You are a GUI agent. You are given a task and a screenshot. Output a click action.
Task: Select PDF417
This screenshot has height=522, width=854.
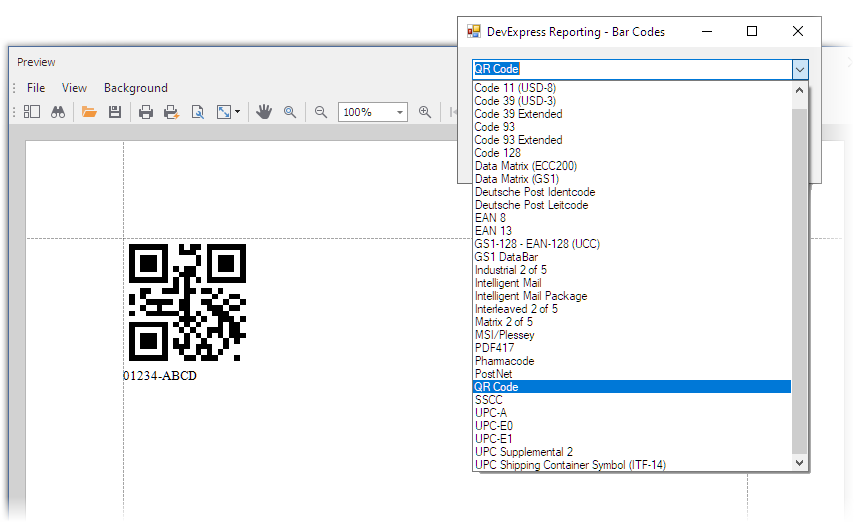632,348
